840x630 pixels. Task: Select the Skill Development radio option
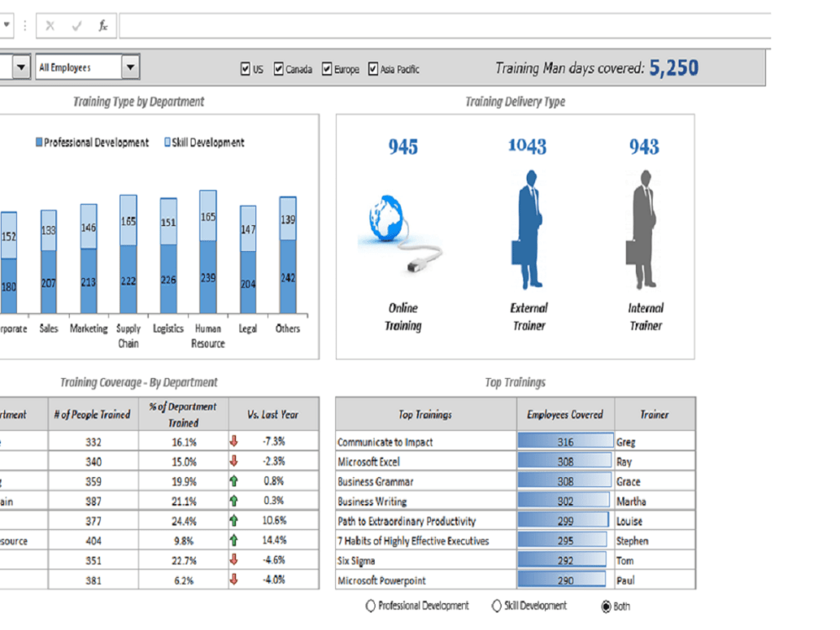497,606
